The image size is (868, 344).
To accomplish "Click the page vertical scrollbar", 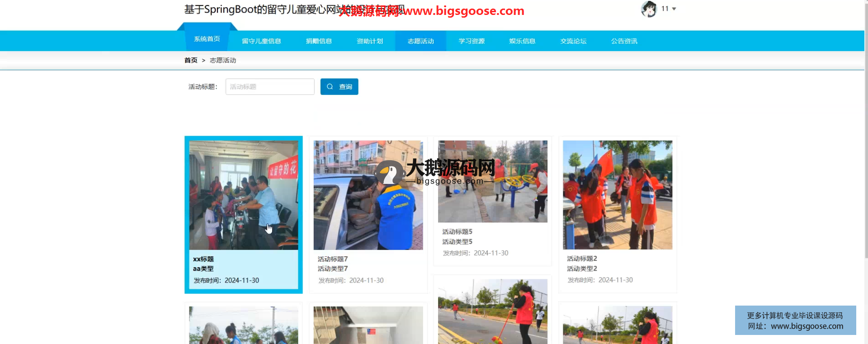I will tap(866, 136).
